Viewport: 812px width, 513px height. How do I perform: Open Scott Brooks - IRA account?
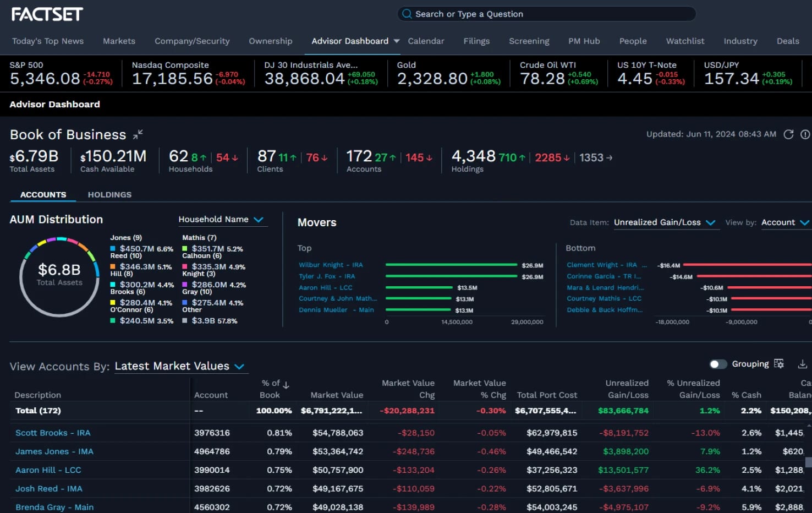[x=53, y=433]
